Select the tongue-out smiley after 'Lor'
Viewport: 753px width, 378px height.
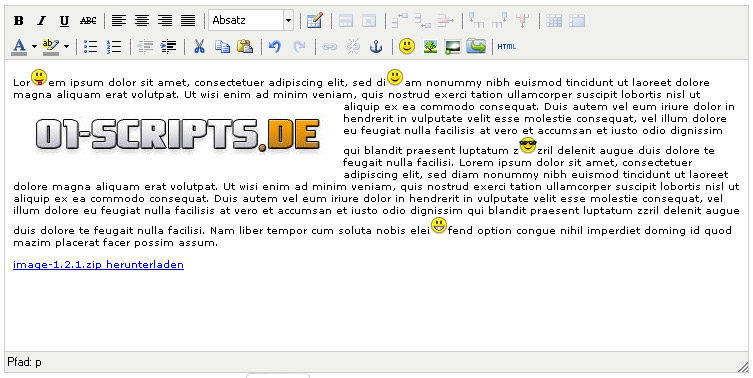click(x=39, y=77)
